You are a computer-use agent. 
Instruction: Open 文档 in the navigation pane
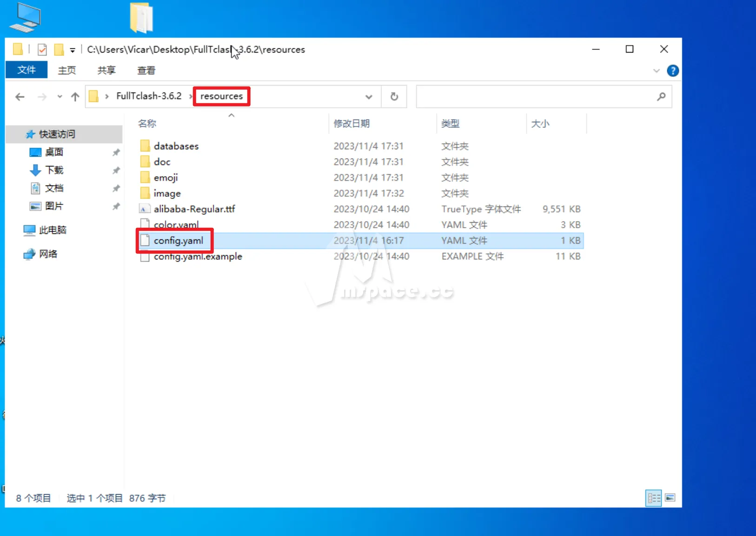click(x=54, y=188)
